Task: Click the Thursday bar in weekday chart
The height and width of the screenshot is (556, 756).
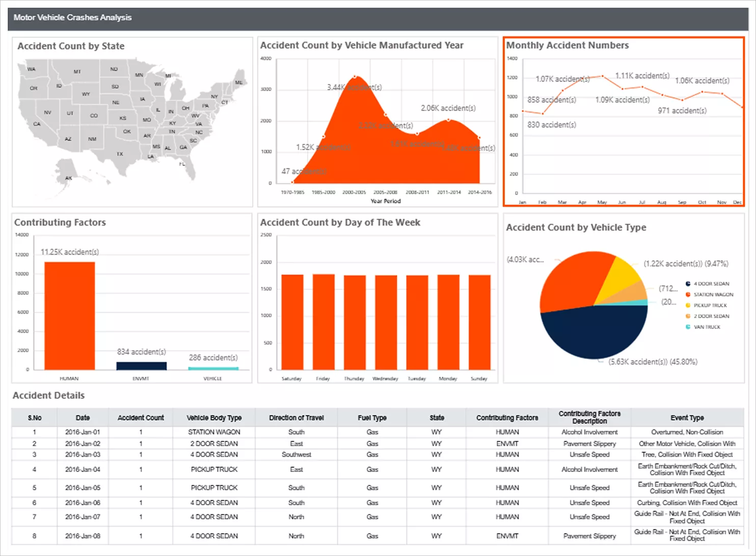Action: click(355, 322)
